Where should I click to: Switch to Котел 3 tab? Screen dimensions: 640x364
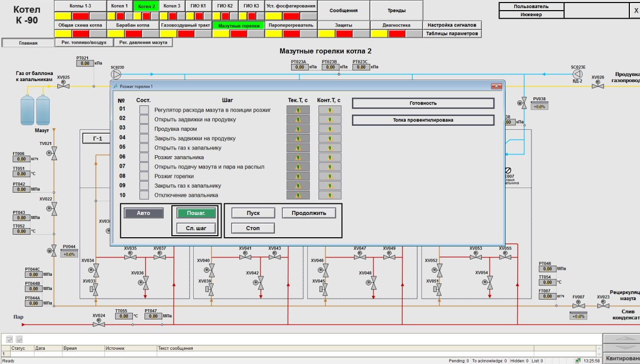click(172, 6)
